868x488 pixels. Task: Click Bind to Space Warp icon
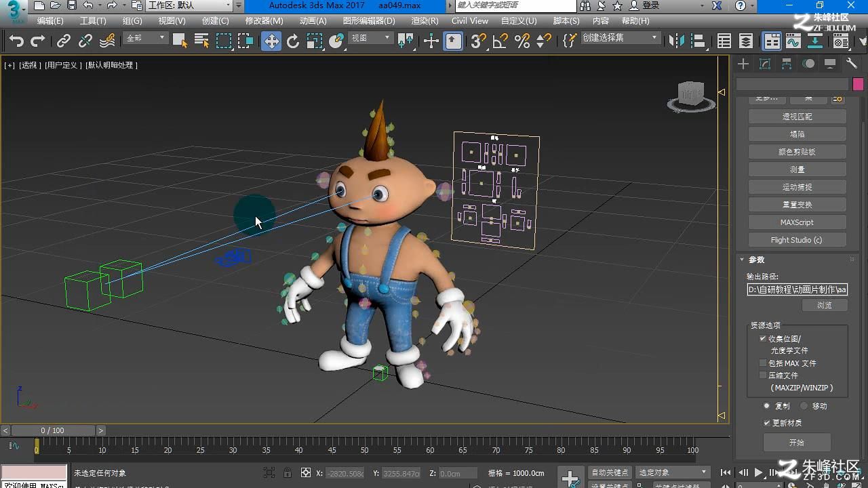coord(107,41)
